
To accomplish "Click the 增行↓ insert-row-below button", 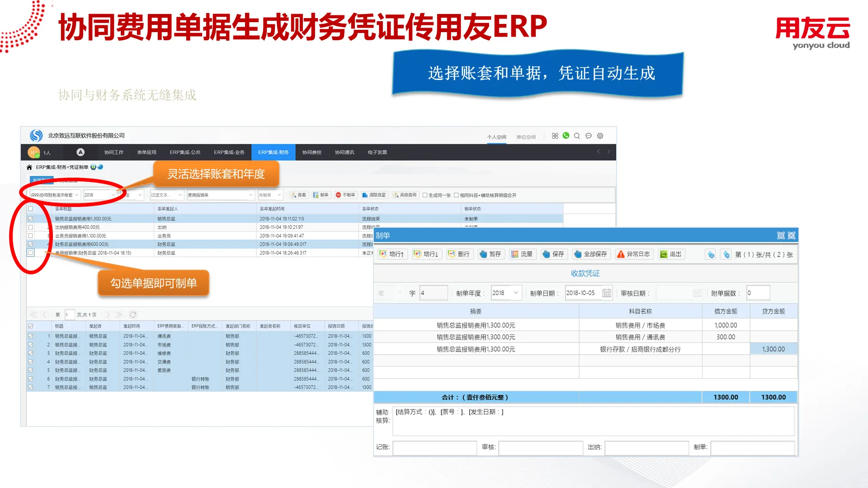I will 426,254.
